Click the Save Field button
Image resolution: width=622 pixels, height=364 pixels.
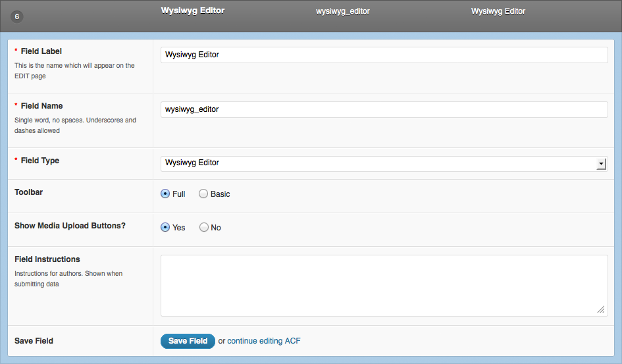coord(188,341)
